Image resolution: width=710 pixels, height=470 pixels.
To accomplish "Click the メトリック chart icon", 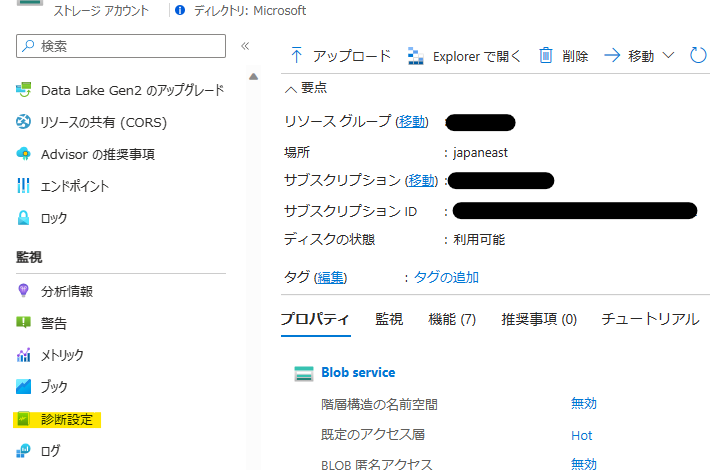I will coord(24,355).
